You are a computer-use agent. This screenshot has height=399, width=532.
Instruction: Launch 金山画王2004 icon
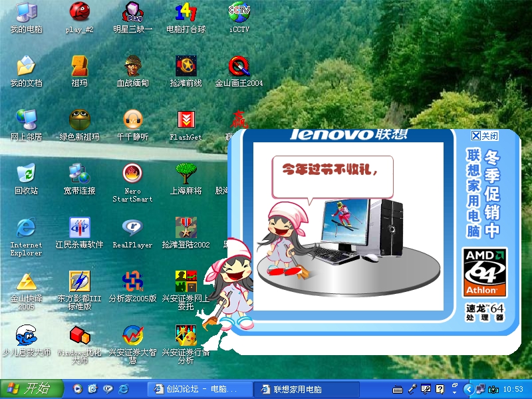click(239, 71)
